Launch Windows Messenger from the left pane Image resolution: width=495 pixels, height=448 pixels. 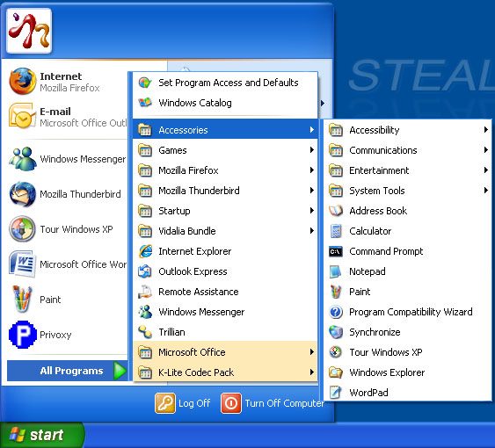click(68, 159)
